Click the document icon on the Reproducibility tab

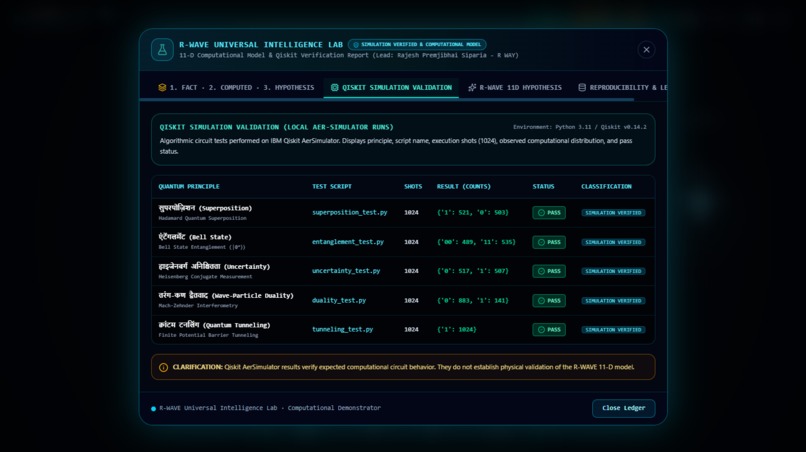pos(582,87)
